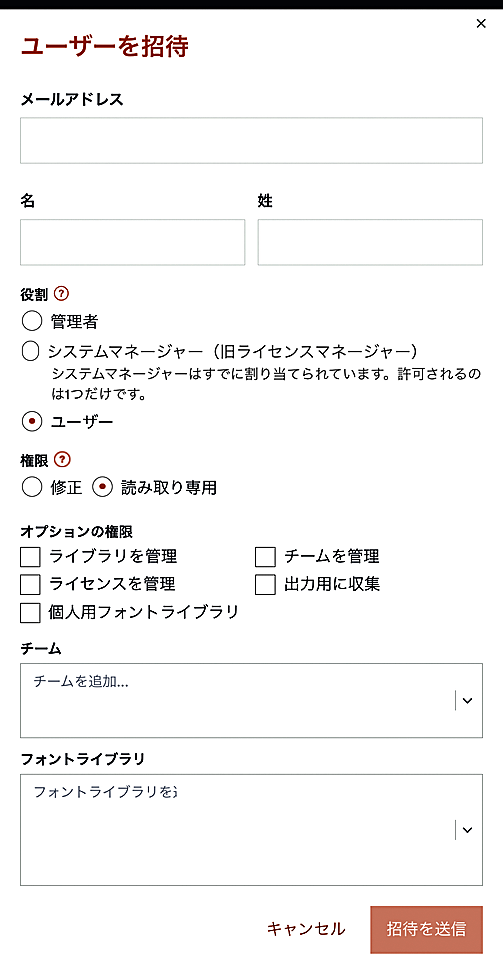Open the チームを追加 combo box
Image resolution: width=503 pixels, height=972 pixels.
point(251,700)
